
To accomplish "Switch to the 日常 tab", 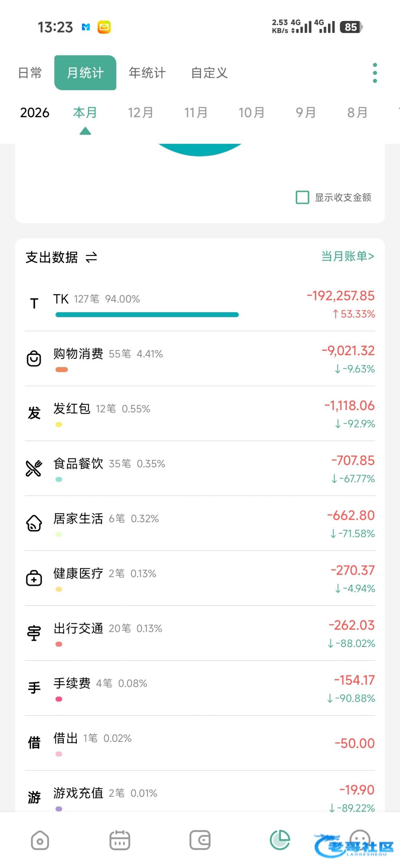I will pyautogui.click(x=30, y=73).
